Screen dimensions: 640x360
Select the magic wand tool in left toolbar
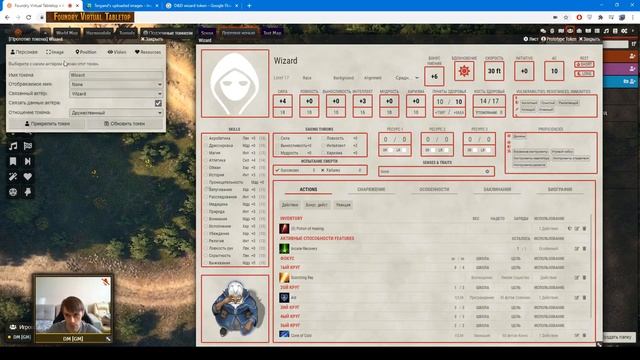tap(13, 176)
